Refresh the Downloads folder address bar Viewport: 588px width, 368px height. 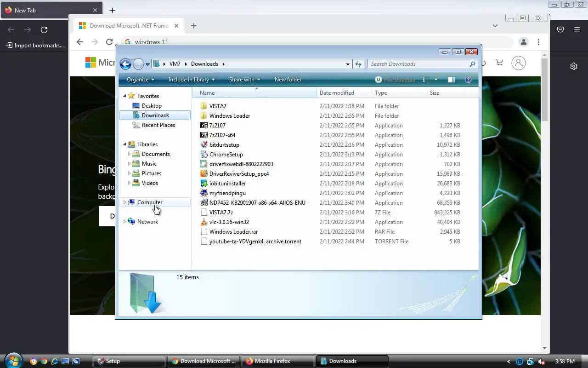[x=358, y=64]
